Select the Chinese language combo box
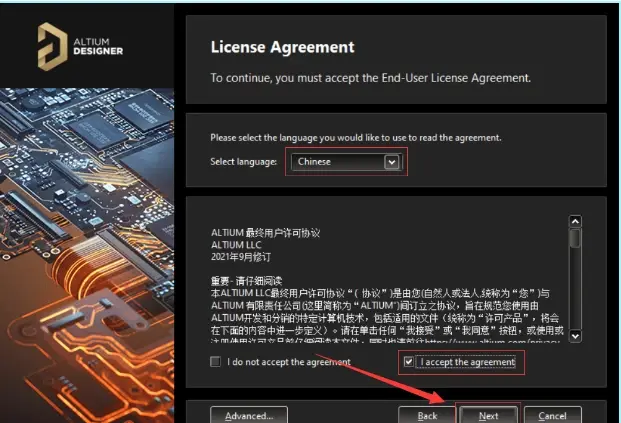The image size is (621, 423). (x=346, y=162)
